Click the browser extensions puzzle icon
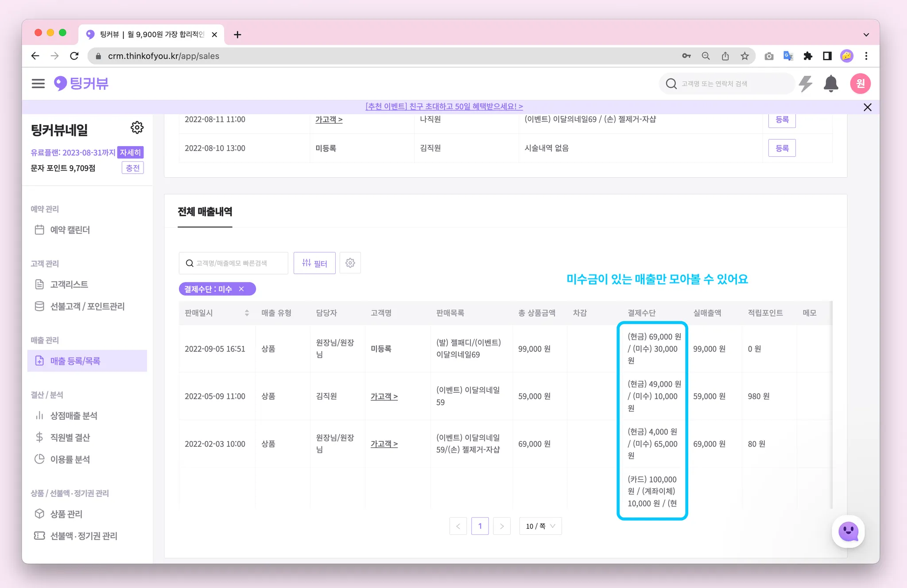The image size is (907, 588). pyautogui.click(x=808, y=56)
